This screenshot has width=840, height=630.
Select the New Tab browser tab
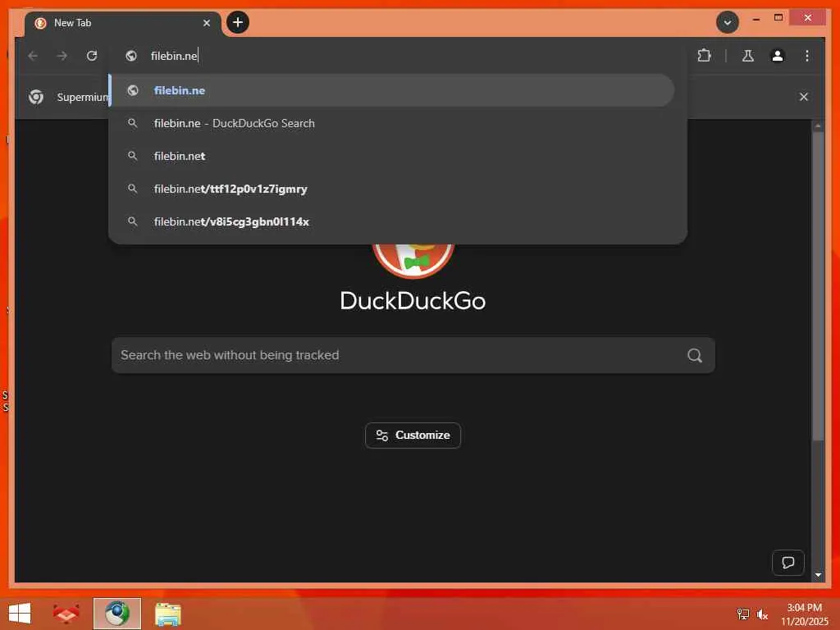click(123, 23)
